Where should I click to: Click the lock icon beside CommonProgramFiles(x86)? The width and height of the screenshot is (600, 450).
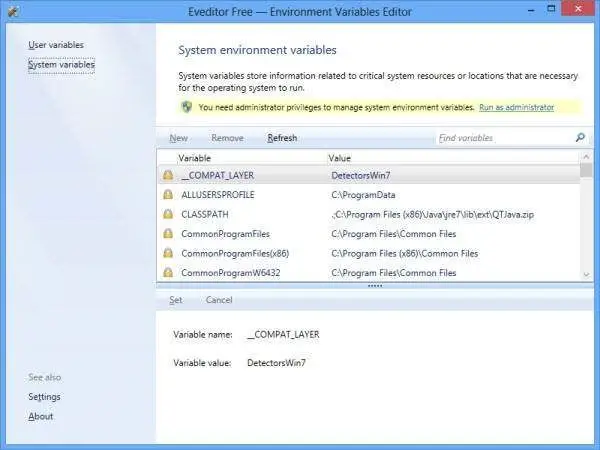coord(168,253)
